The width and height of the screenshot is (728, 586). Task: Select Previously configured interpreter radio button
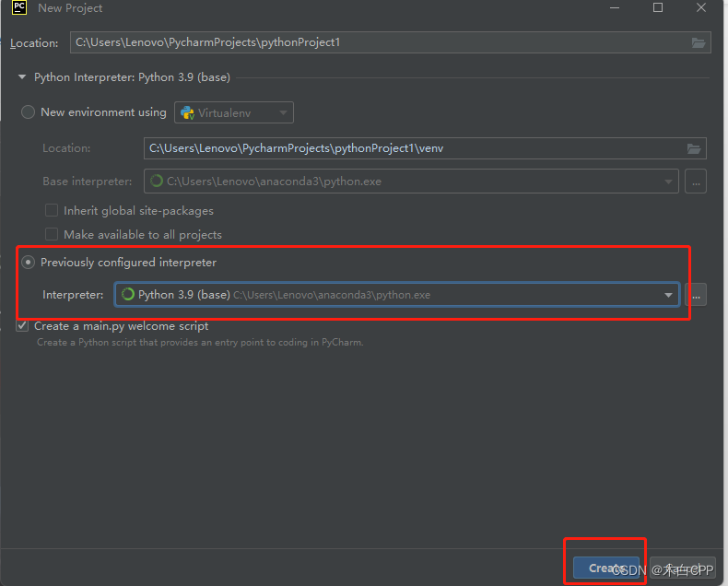click(x=28, y=263)
